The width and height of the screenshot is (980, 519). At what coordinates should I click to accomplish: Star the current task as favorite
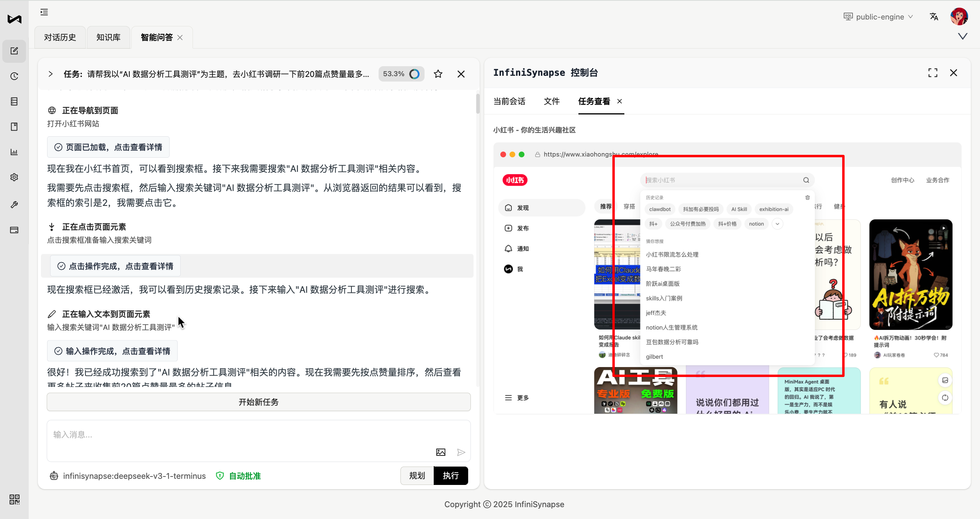[438, 74]
